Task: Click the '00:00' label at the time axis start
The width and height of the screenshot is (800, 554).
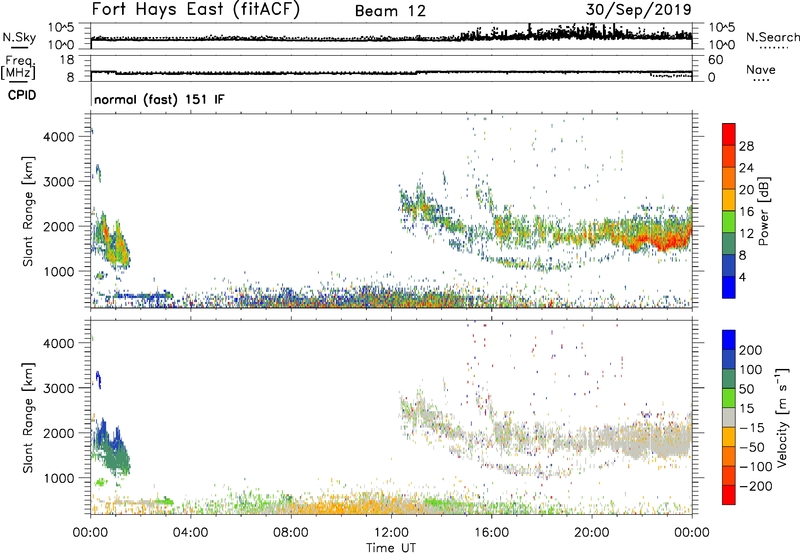Action: (90, 533)
